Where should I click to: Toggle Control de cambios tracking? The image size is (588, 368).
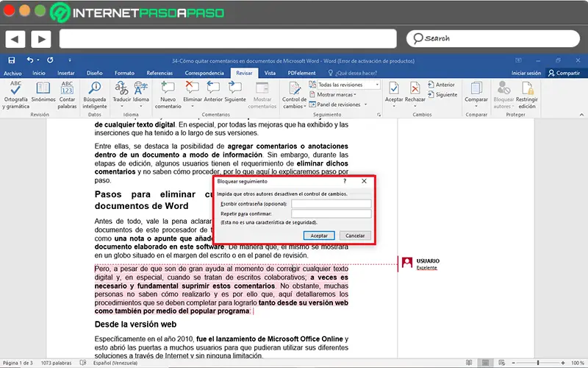point(295,95)
